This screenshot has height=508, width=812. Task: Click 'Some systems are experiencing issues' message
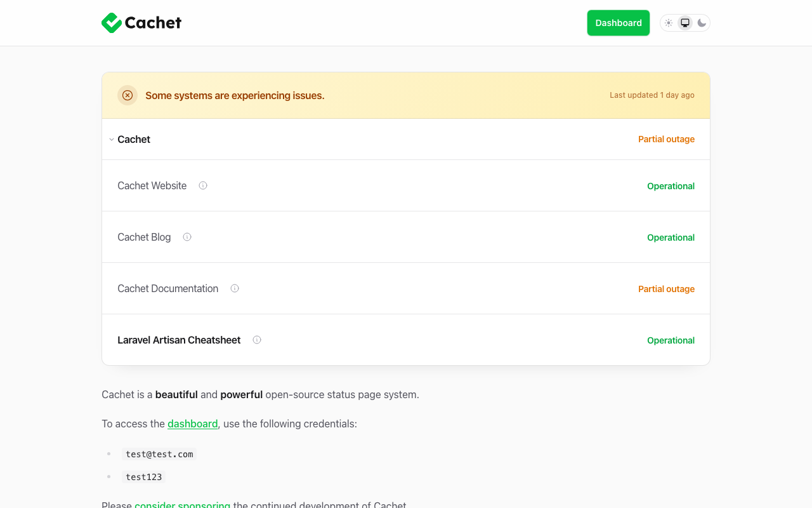pyautogui.click(x=235, y=95)
